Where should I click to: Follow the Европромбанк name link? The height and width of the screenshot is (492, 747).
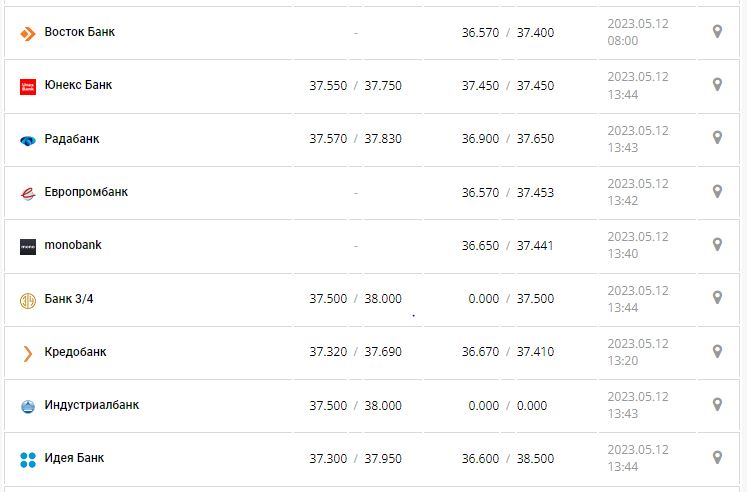86,192
